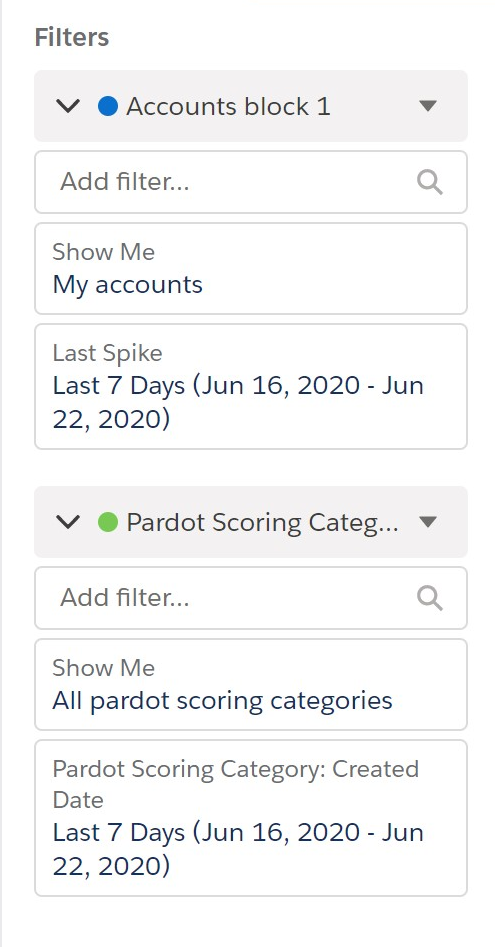This screenshot has height=947, width=495.
Task: Click the green dot beside Pardot Scoring block
Action: 107,522
